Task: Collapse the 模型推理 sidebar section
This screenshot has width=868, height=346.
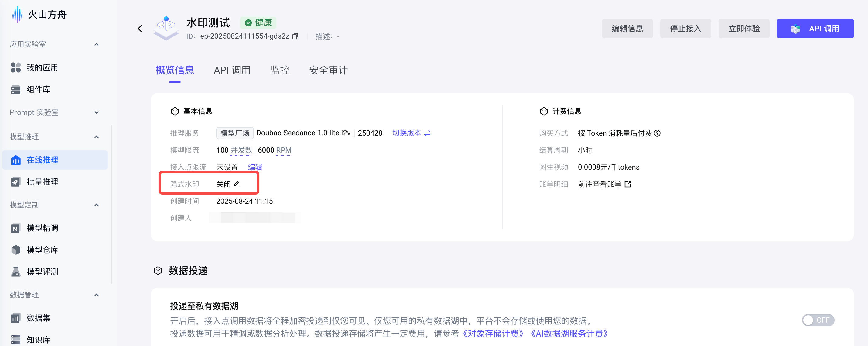Action: (96, 137)
